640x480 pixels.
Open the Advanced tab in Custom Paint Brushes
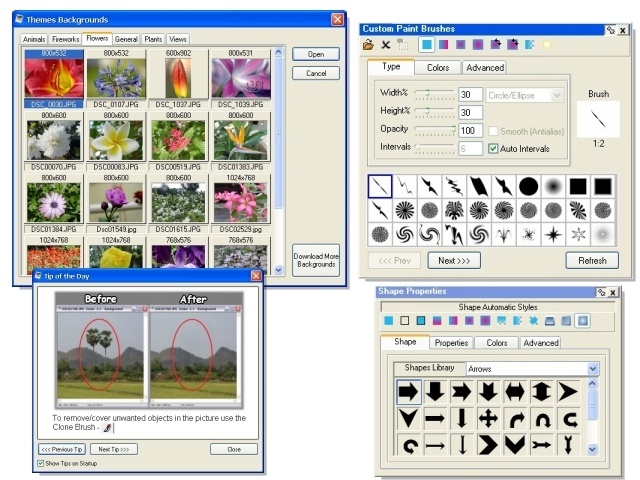coord(484,67)
